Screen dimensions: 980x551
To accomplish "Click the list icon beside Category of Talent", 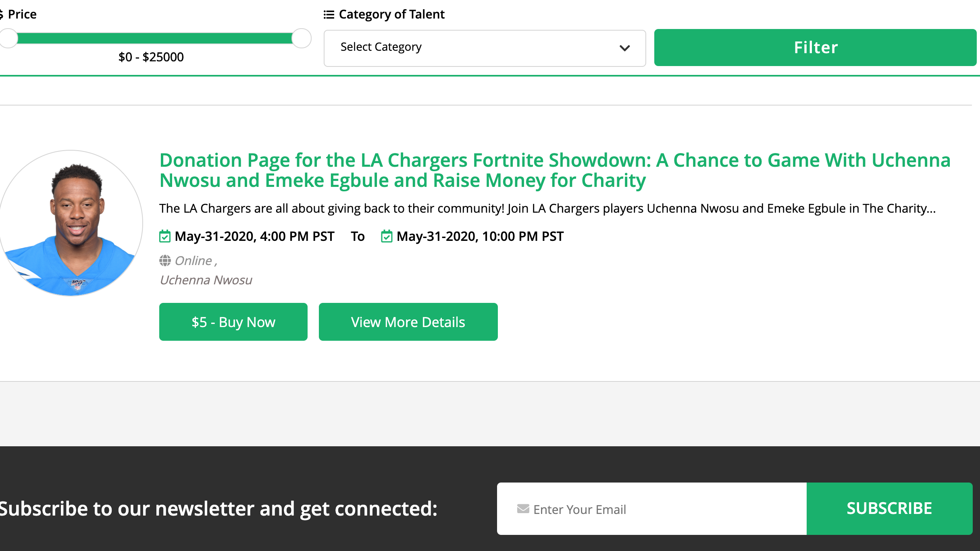I will pyautogui.click(x=329, y=15).
